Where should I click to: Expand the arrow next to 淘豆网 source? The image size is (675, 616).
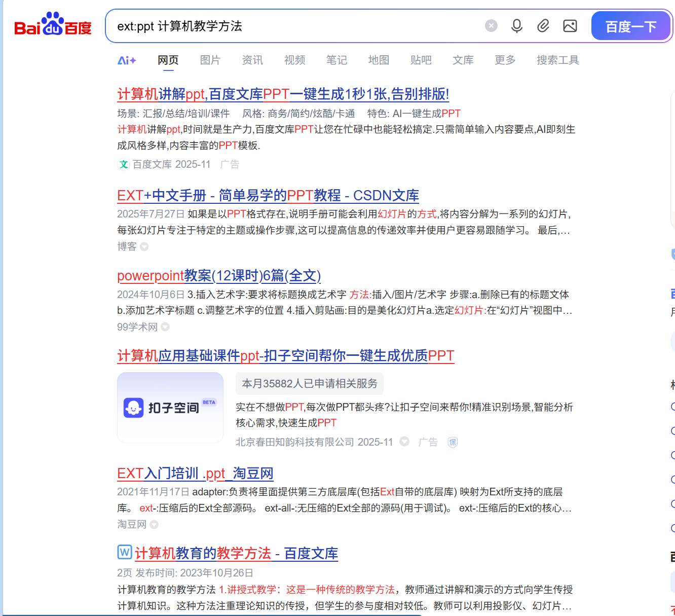coord(155,524)
